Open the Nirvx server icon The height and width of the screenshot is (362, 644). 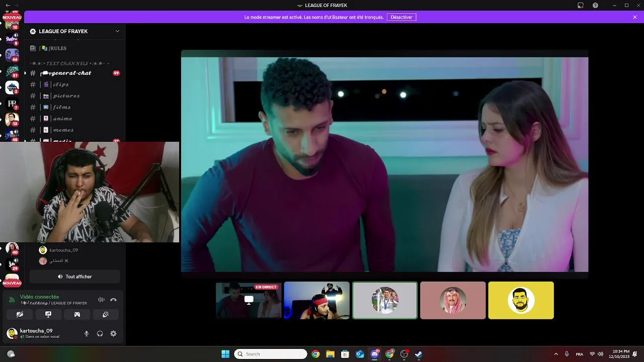(x=12, y=87)
